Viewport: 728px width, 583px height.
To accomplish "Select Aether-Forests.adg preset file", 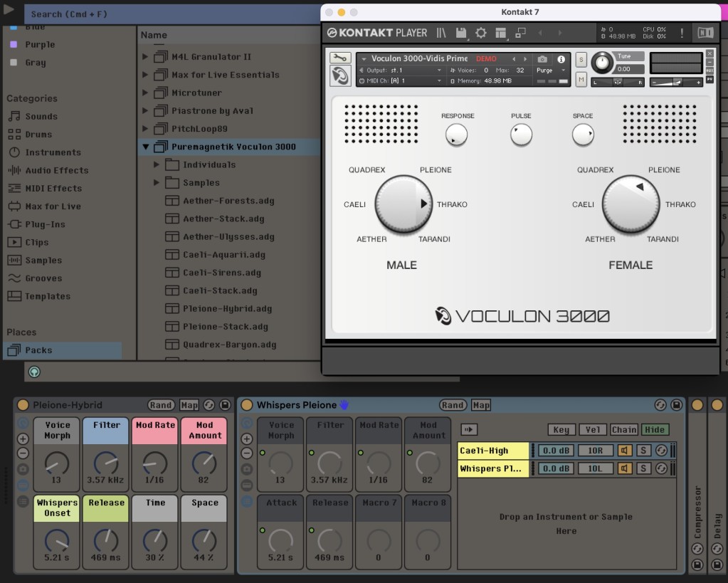I will point(228,201).
